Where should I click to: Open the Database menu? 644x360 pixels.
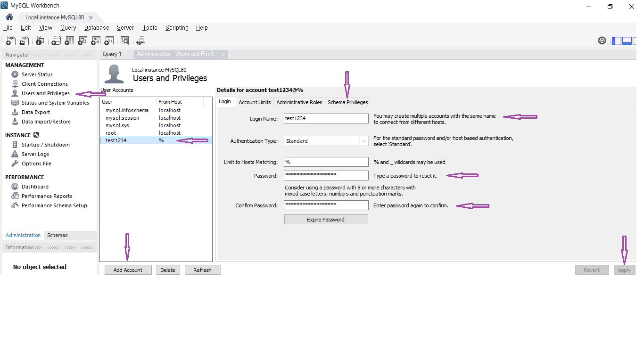(97, 28)
